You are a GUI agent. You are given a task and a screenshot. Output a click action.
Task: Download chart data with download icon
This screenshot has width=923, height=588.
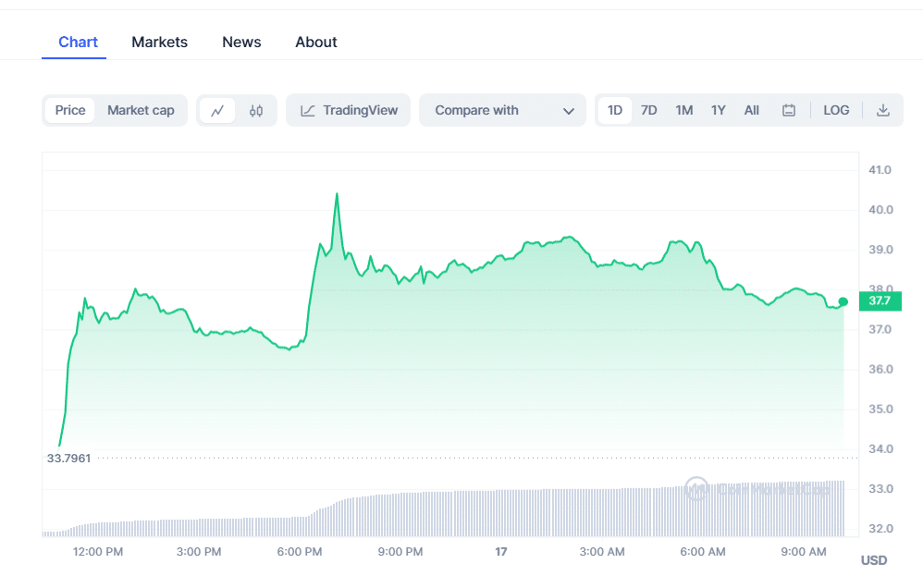pyautogui.click(x=882, y=111)
